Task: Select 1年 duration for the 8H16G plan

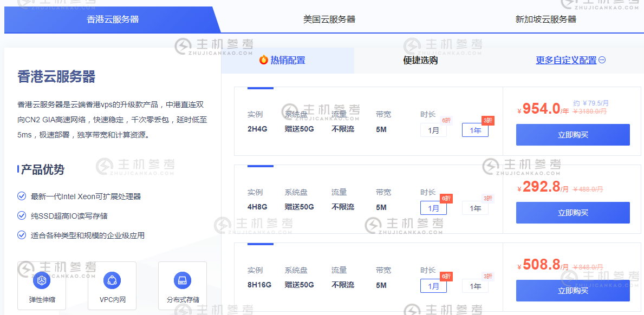Action: pyautogui.click(x=475, y=286)
